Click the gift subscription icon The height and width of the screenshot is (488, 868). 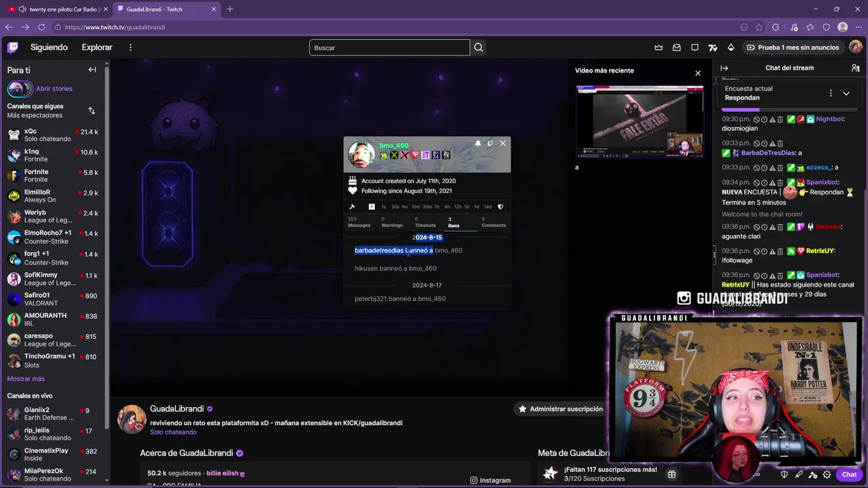click(x=671, y=474)
